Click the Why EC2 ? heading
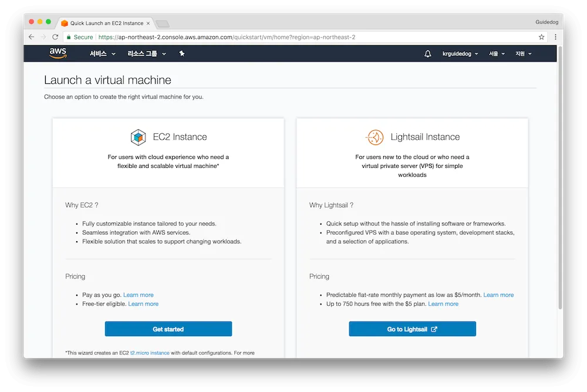 82,205
